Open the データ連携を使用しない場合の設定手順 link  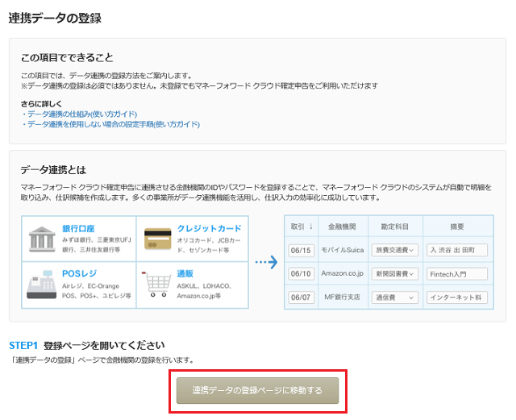pos(112,125)
